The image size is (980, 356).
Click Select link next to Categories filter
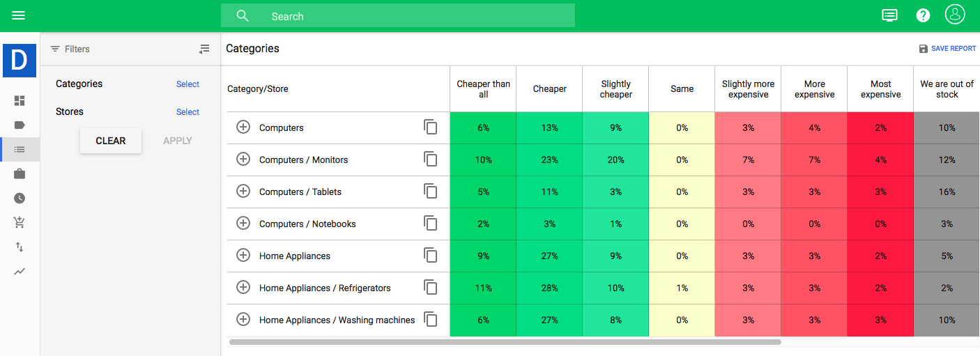point(187,84)
